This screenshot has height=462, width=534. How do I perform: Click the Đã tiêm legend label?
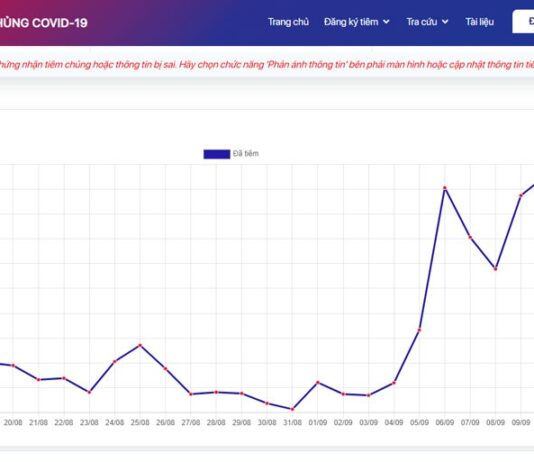pyautogui.click(x=246, y=154)
